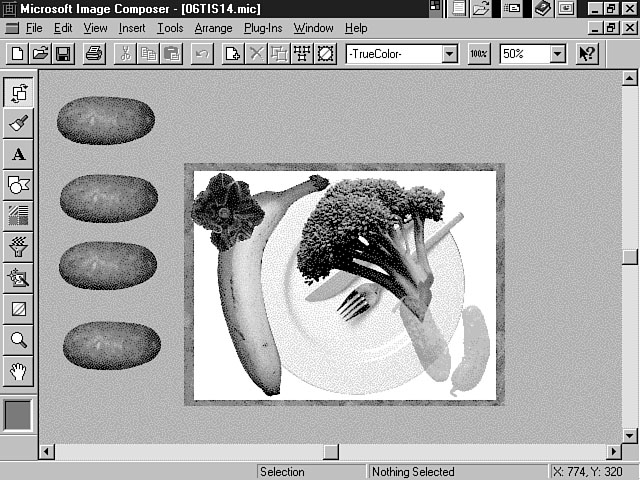Select the Zoom magnifier tool

click(19, 340)
